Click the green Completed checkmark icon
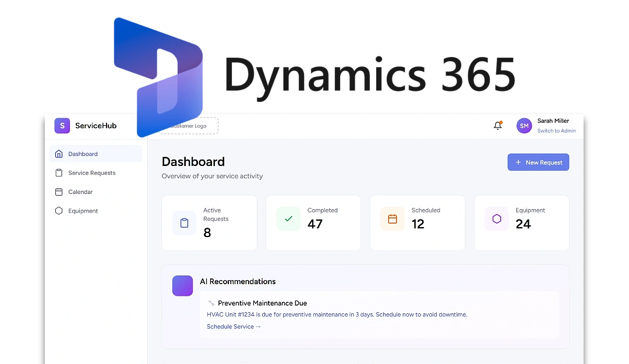 [x=288, y=219]
